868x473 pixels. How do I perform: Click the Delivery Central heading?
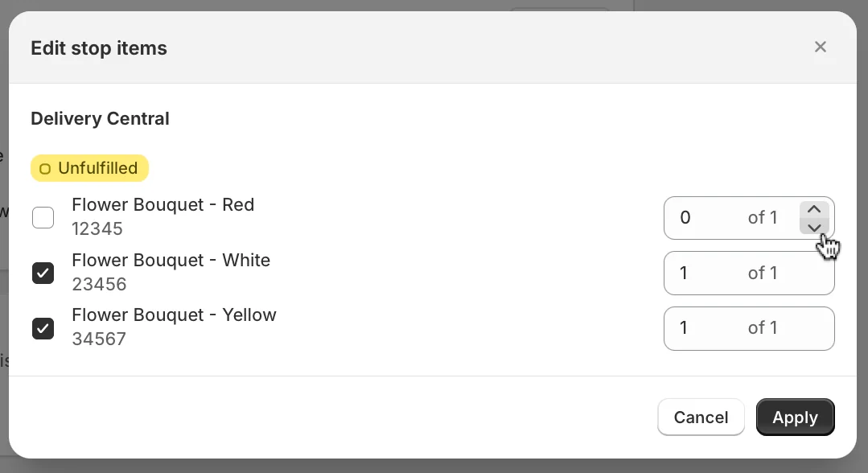101,118
